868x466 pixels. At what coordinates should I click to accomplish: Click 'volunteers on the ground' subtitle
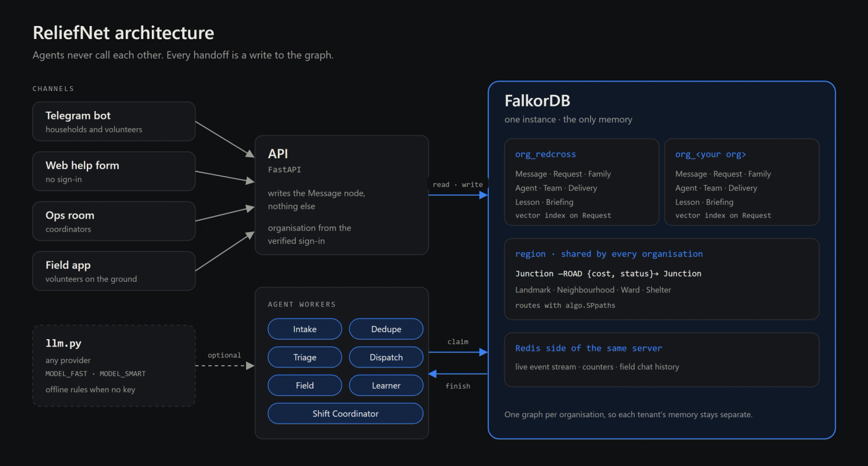pos(91,279)
